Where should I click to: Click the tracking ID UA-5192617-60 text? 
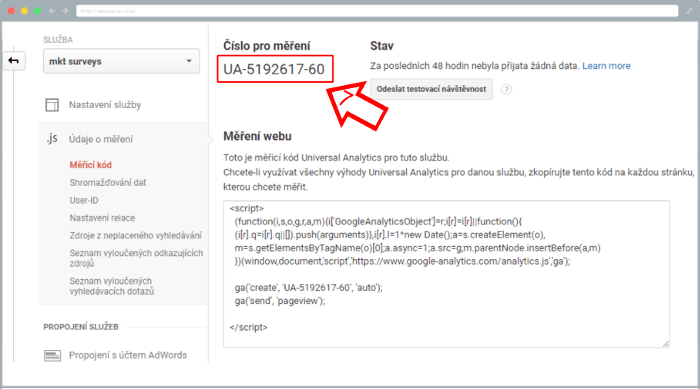pyautogui.click(x=274, y=69)
